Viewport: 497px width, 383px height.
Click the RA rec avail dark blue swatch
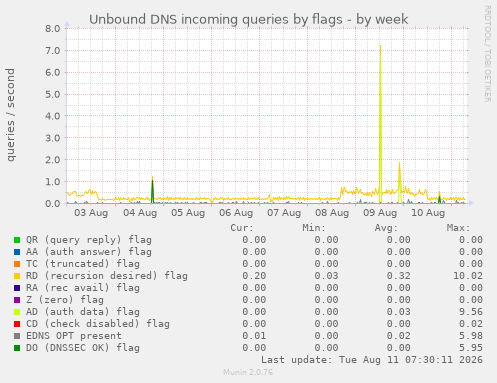click(x=17, y=288)
